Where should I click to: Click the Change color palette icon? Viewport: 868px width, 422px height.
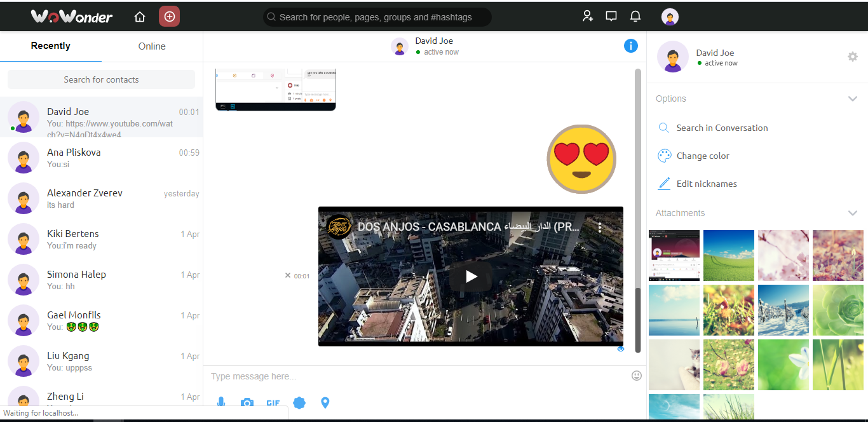pos(664,156)
